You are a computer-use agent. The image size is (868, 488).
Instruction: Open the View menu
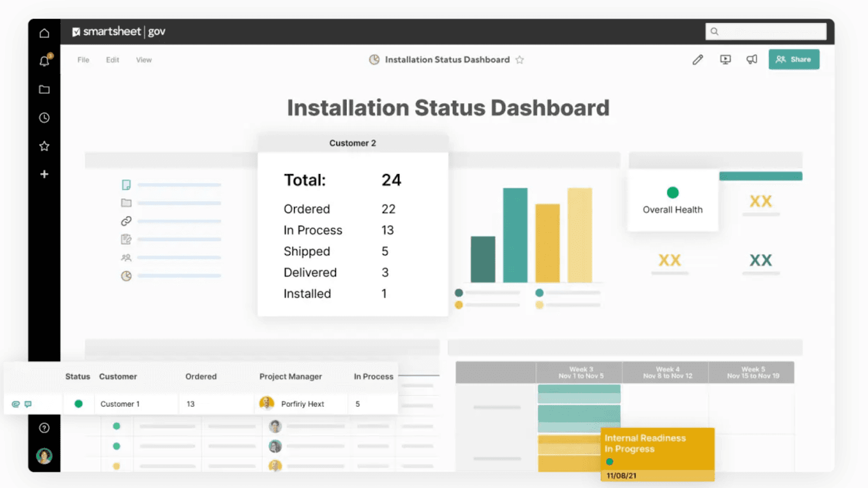tap(144, 60)
